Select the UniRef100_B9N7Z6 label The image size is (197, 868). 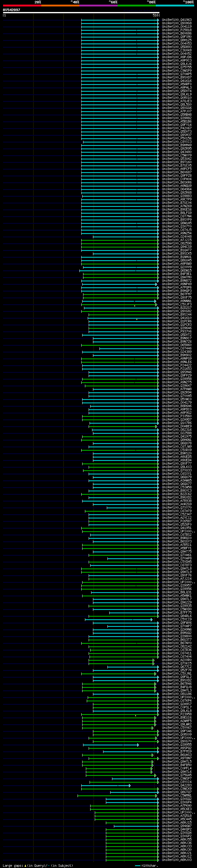click(x=177, y=342)
